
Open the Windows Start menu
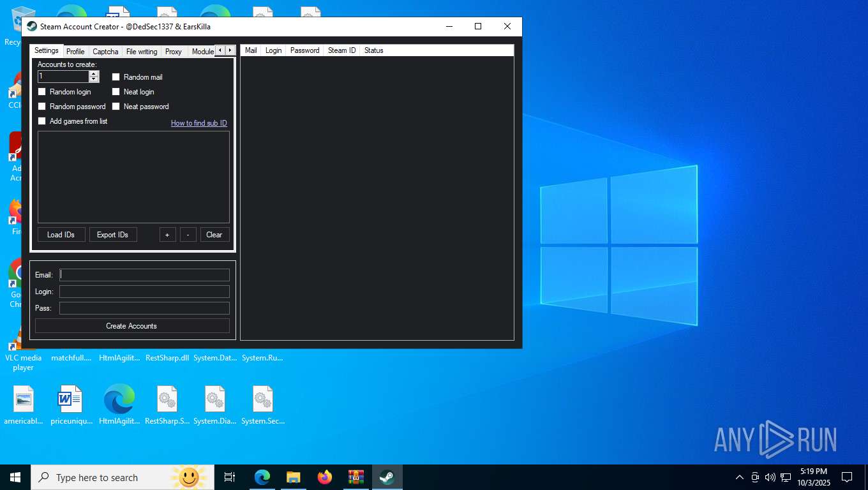pos(15,477)
